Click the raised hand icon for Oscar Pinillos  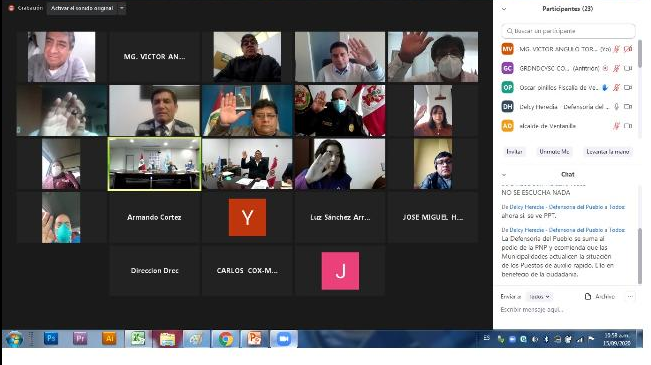click(605, 88)
